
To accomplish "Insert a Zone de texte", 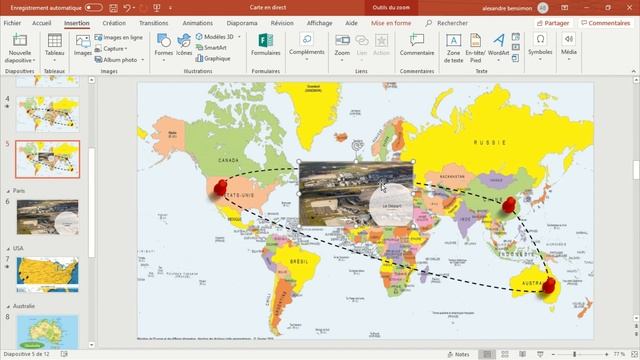I will click(x=453, y=48).
